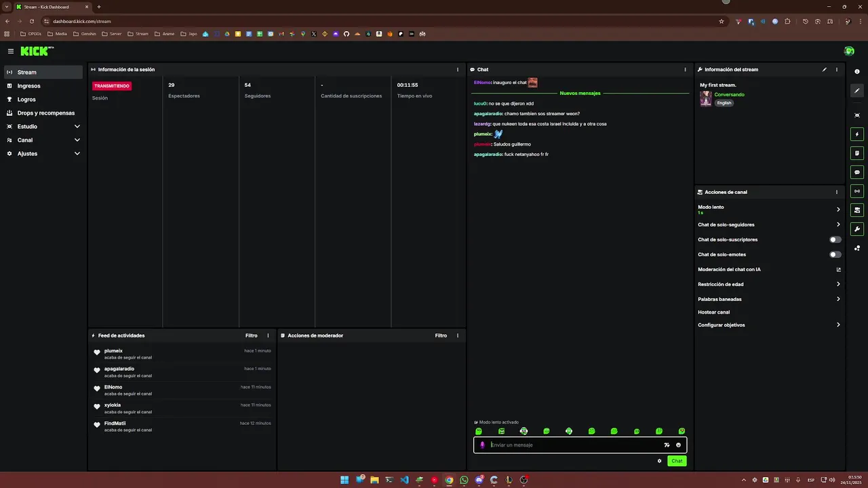Toggle the chat bubble widget in the right rail
Screen dimensions: 868x488
coord(857,172)
